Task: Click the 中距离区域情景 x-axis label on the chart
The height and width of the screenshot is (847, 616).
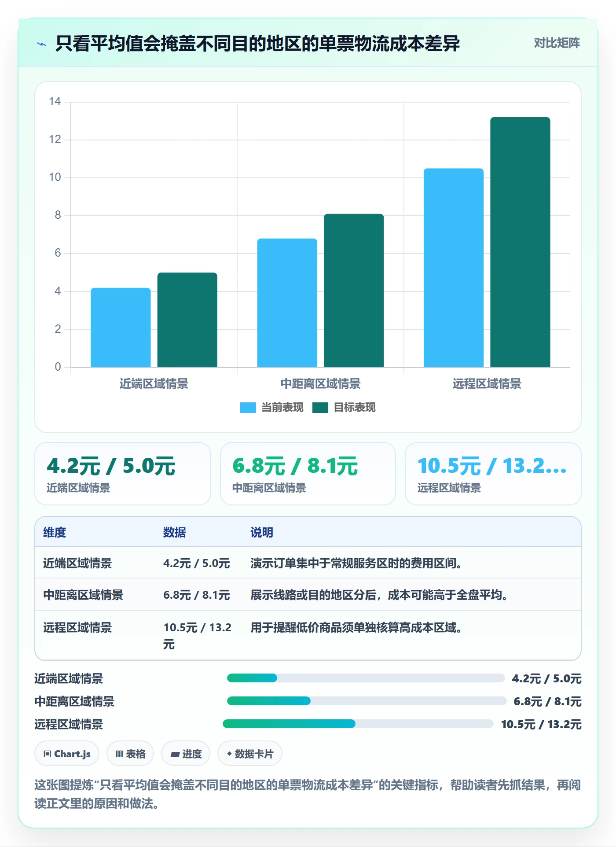Action: [x=320, y=383]
